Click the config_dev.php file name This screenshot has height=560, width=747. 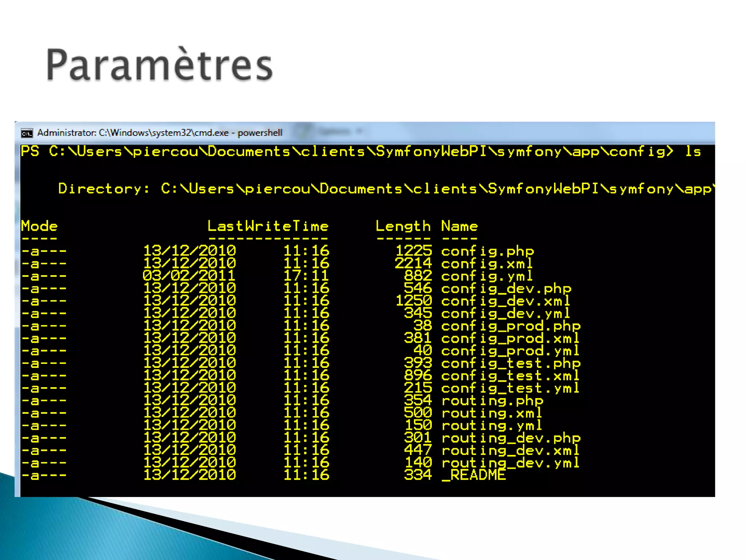(506, 288)
